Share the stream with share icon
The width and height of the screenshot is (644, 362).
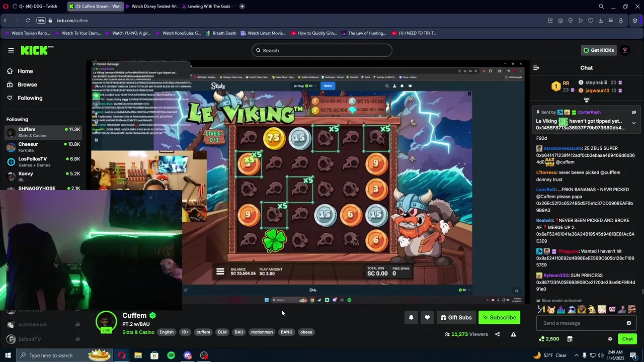[498, 334]
